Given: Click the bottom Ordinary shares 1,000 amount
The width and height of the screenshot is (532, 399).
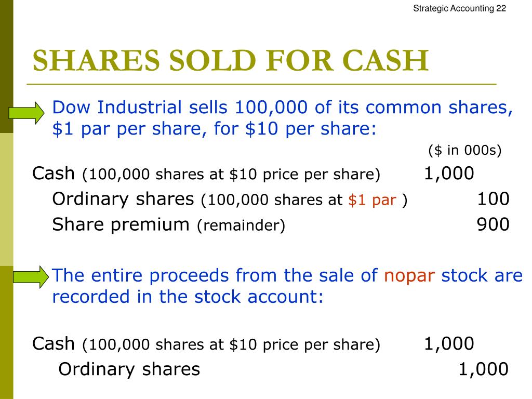Looking at the screenshot, I should click(x=483, y=369).
